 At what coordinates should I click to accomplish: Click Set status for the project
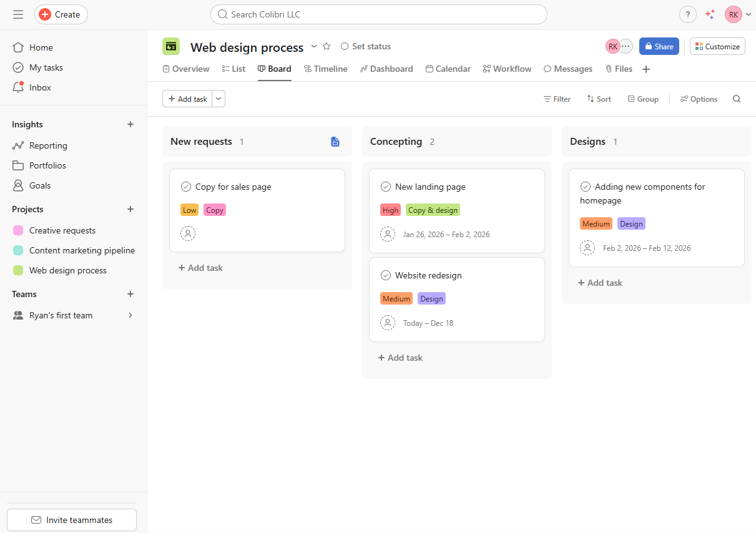(x=365, y=46)
